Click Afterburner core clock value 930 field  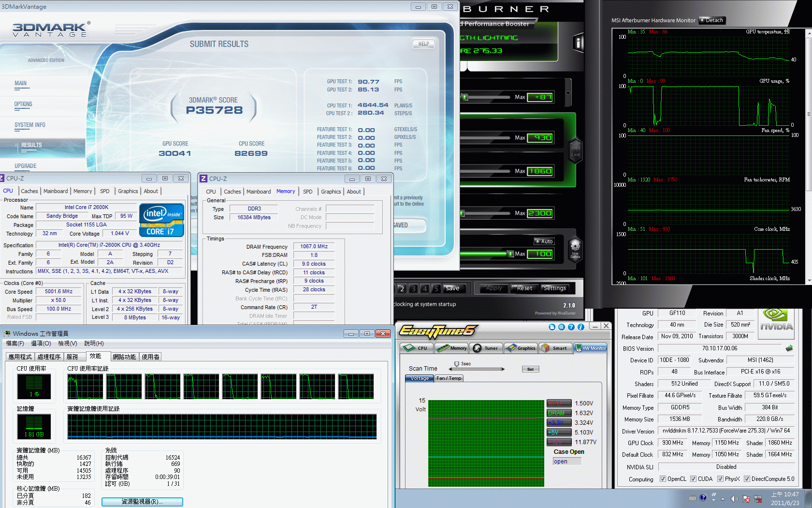coord(540,138)
